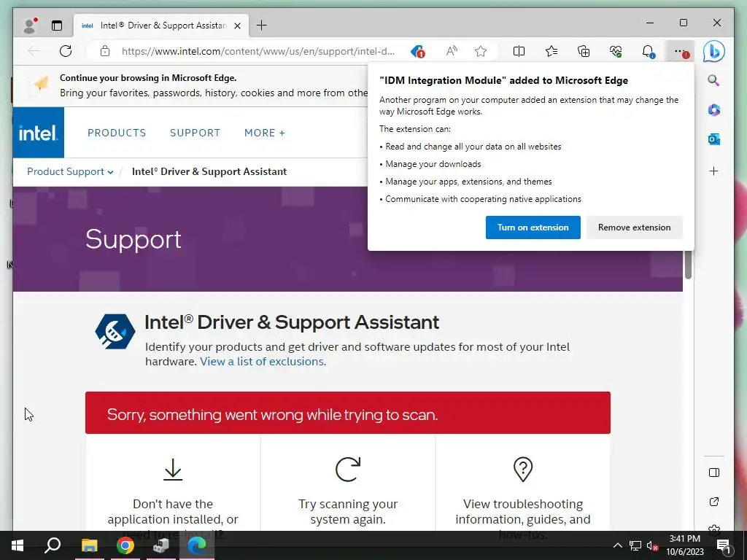Click the page vertical scrollbar thumb
Screen dimensions: 747x560
pyautogui.click(x=688, y=265)
